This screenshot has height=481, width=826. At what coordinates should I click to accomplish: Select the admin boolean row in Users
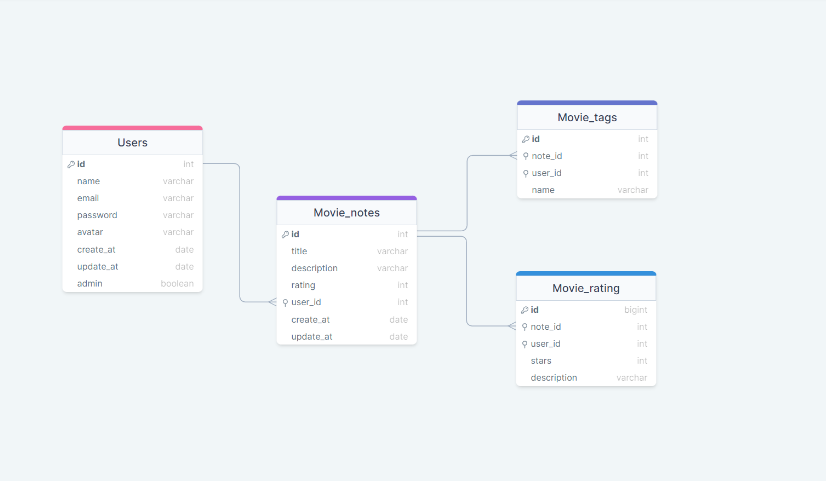[x=132, y=283]
